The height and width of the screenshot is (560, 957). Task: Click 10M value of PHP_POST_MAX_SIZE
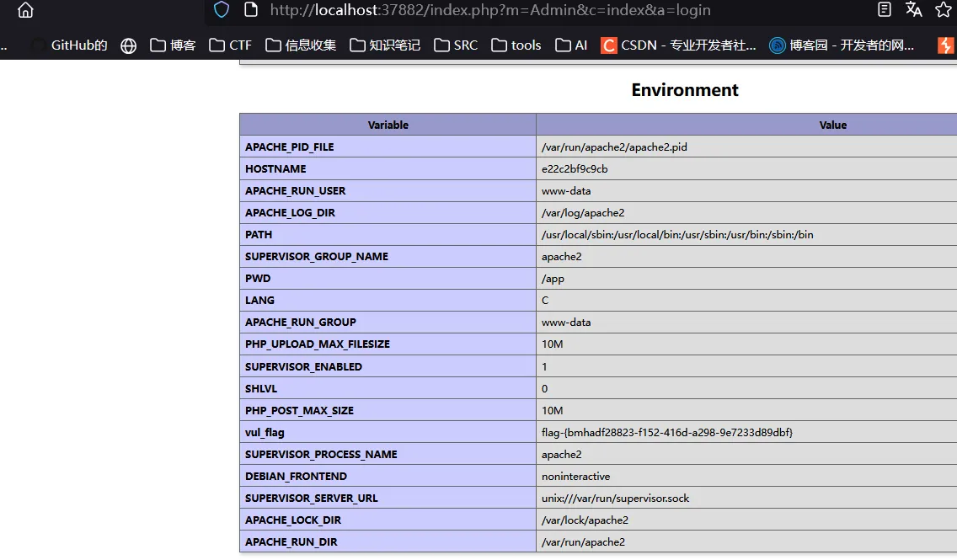[553, 411]
